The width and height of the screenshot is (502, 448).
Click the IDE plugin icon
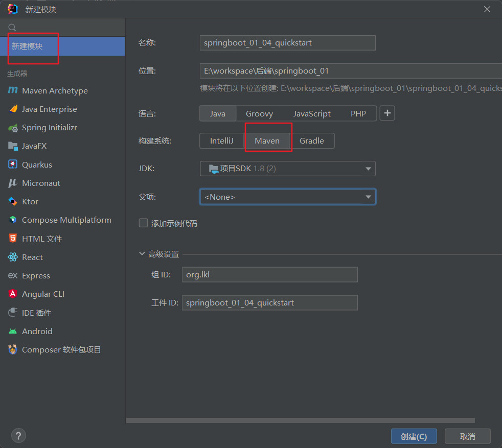[13, 312]
